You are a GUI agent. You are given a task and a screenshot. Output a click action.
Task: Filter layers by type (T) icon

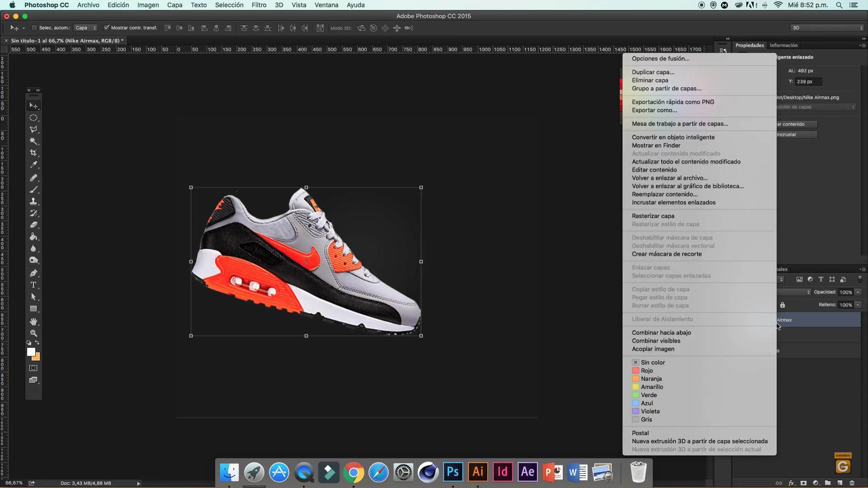[821, 279]
